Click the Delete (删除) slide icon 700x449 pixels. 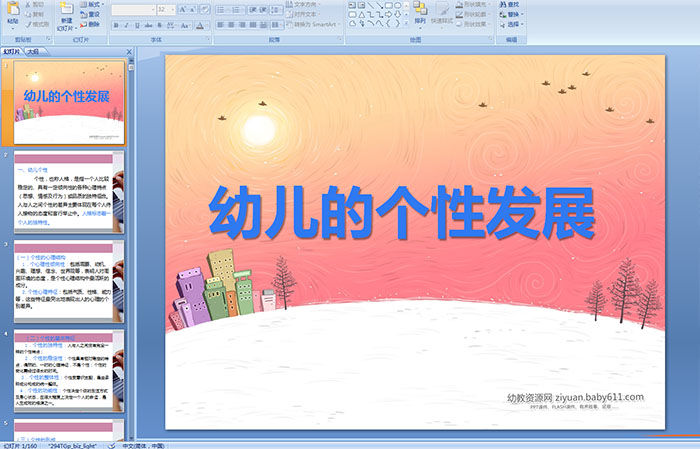pyautogui.click(x=83, y=24)
